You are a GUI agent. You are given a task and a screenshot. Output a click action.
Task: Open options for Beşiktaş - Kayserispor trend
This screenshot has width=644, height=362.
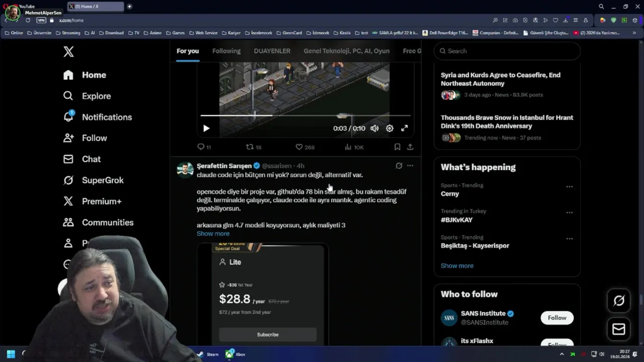[x=570, y=239]
